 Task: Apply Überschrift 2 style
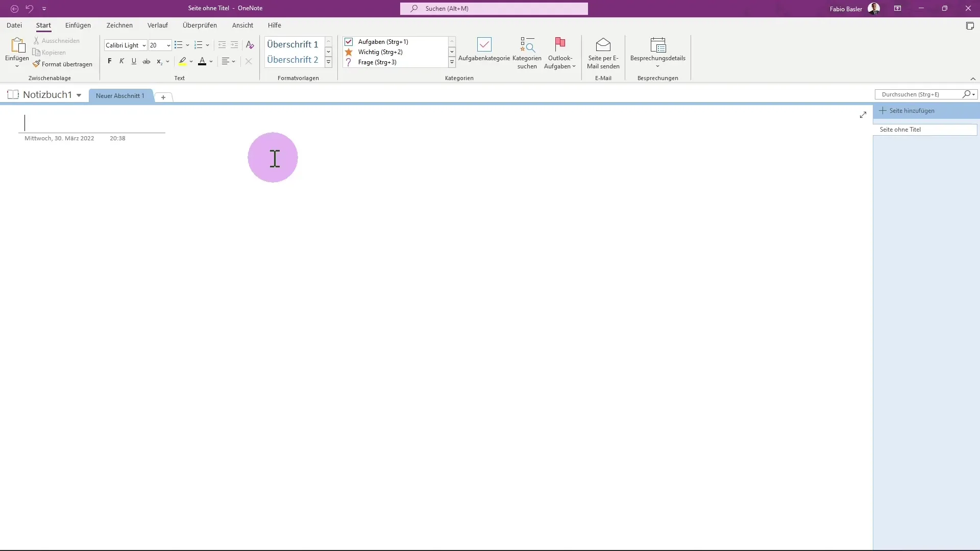tap(293, 60)
